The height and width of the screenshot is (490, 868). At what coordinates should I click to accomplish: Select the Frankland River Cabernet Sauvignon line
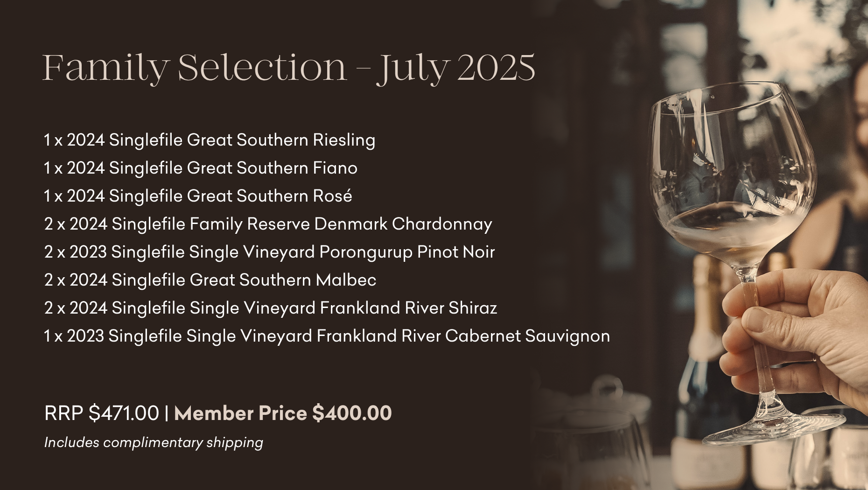[x=327, y=336]
